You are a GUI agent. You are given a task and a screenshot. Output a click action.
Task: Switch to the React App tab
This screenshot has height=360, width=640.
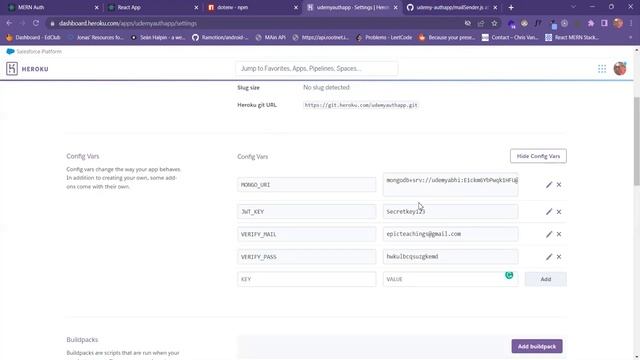tap(152, 7)
